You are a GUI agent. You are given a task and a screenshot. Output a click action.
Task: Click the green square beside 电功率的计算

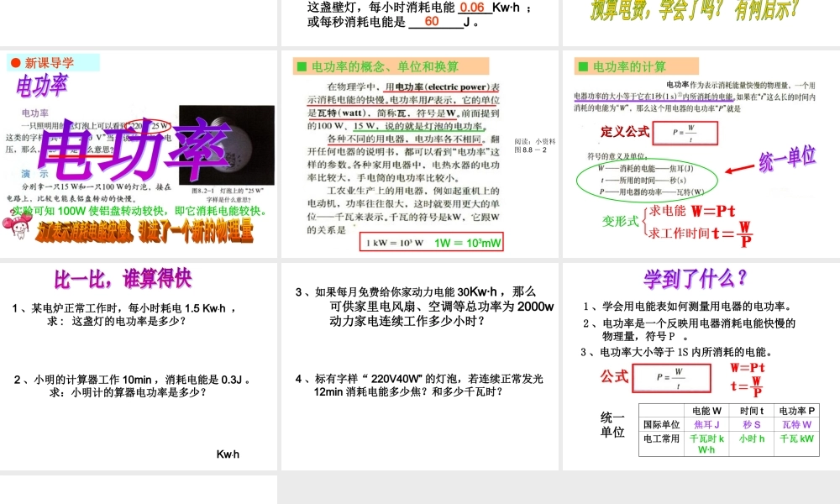[x=583, y=66]
